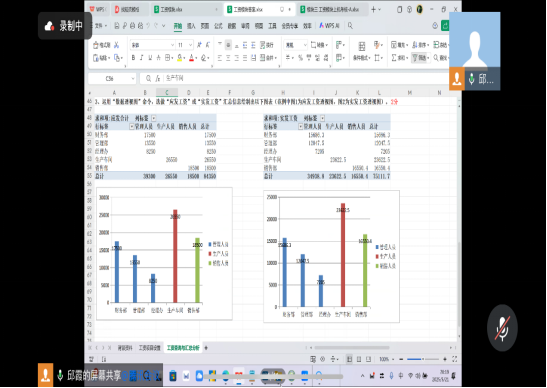Click the ribbon search magnifier icon
The height and width of the screenshot is (388, 547).
350,26
